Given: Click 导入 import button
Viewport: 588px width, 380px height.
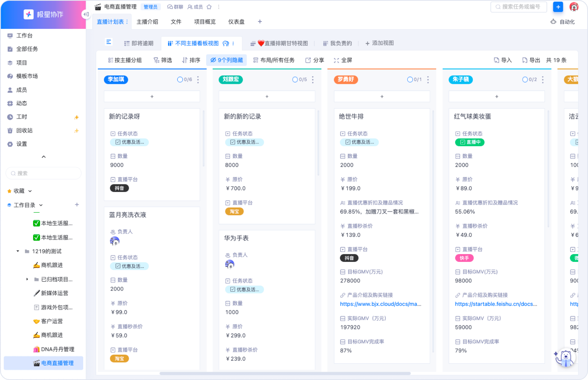Looking at the screenshot, I should click(503, 60).
